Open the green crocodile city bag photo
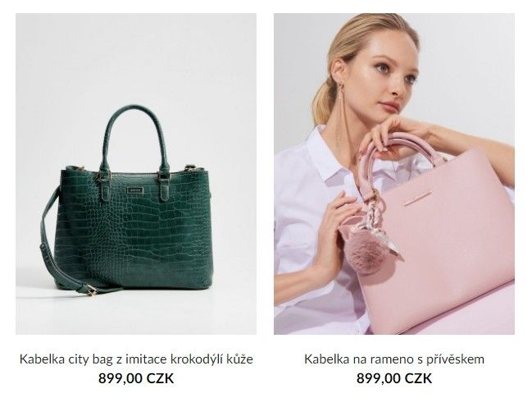This screenshot has width=532, height=407. coord(136,174)
